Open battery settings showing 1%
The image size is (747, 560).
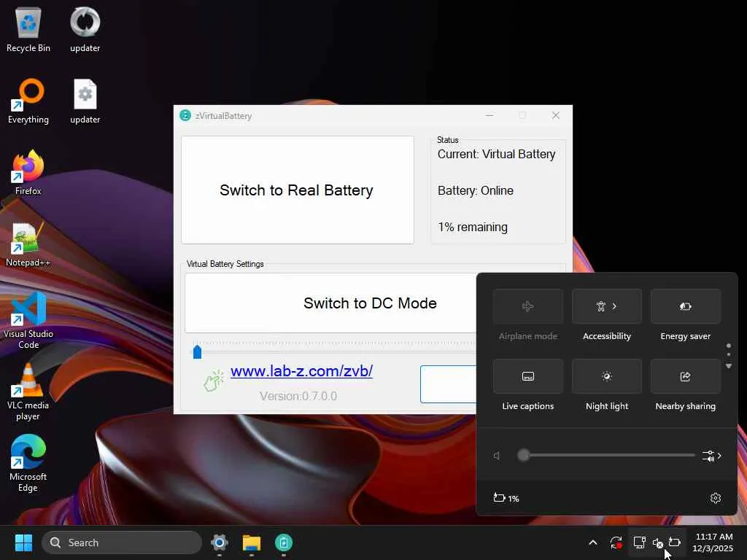[x=506, y=498]
